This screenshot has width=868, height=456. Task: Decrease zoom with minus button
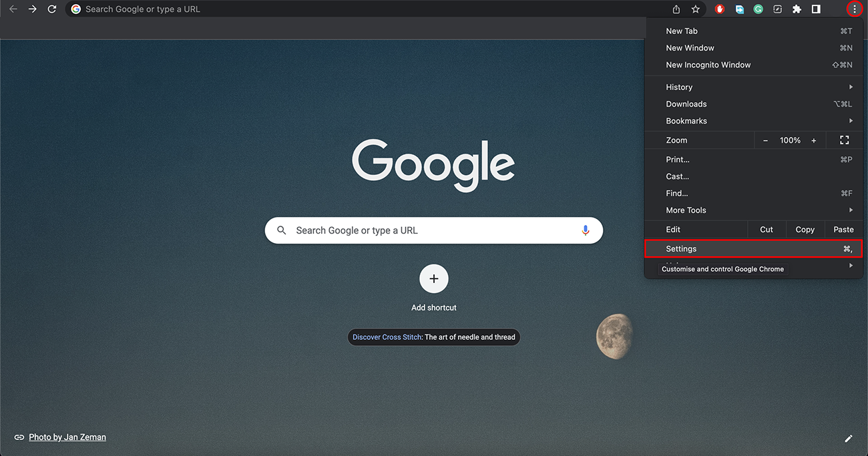765,140
